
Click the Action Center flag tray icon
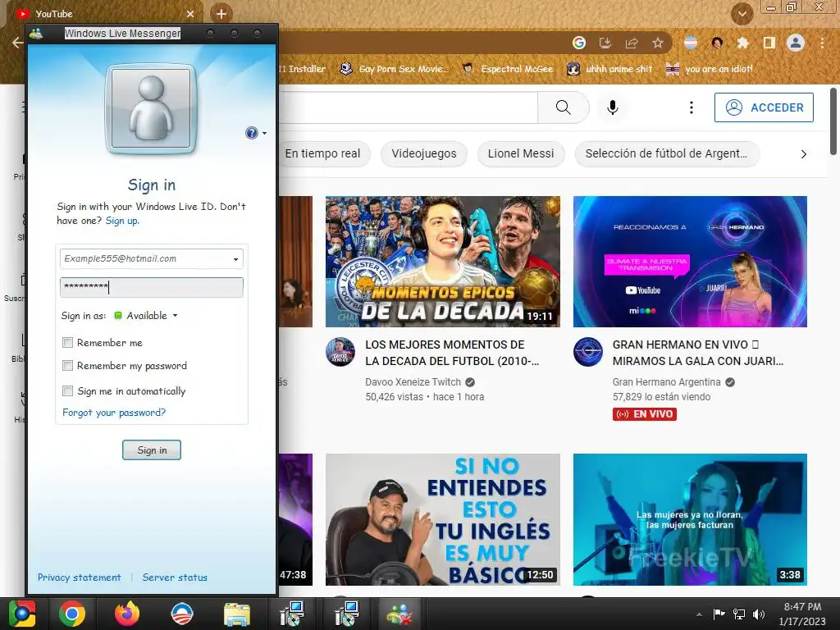tap(719, 614)
